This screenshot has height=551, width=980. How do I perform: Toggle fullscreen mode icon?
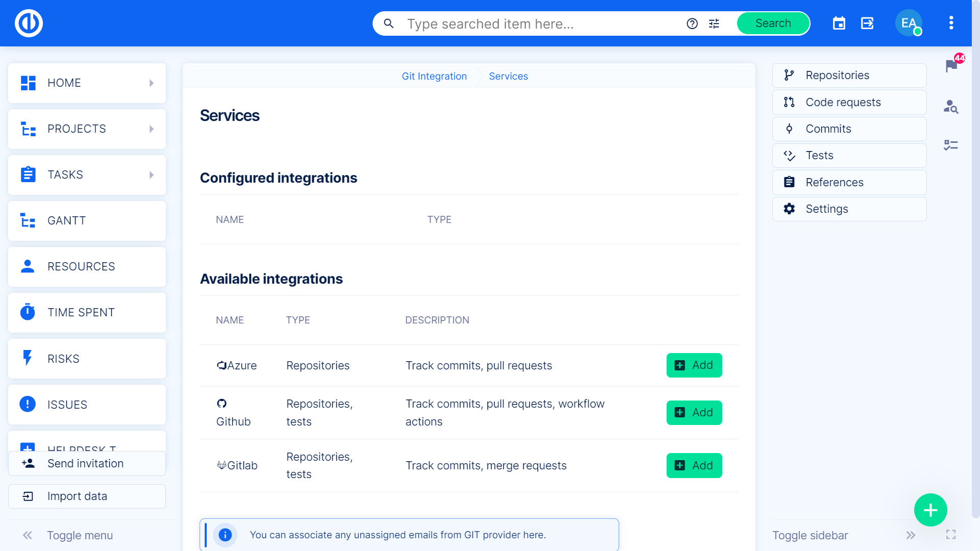tap(950, 535)
